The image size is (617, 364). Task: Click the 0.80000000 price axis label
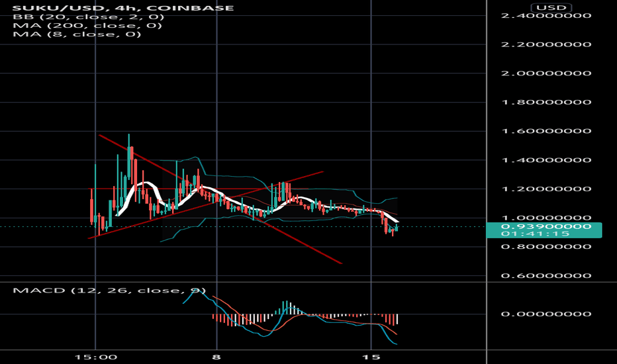(546, 247)
